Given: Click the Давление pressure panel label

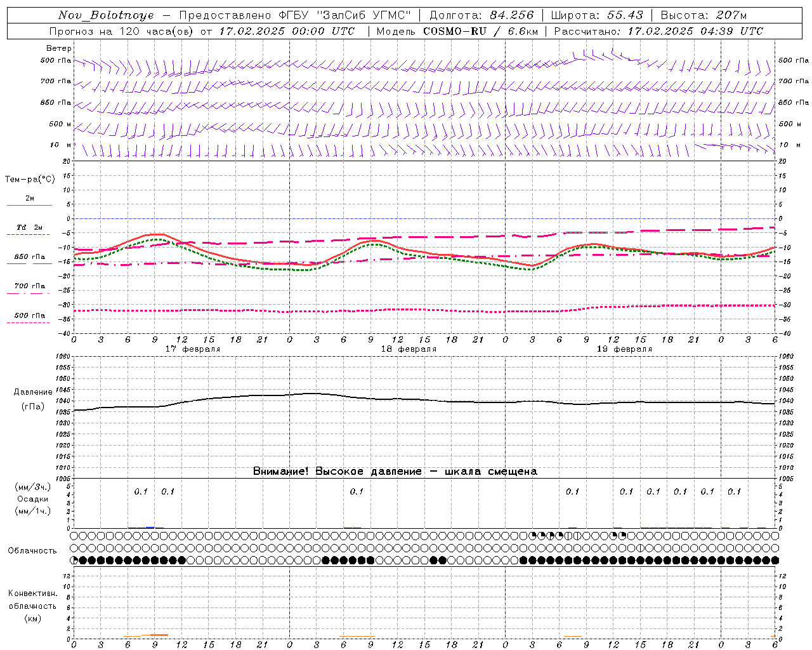Looking at the screenshot, I should click(33, 392).
